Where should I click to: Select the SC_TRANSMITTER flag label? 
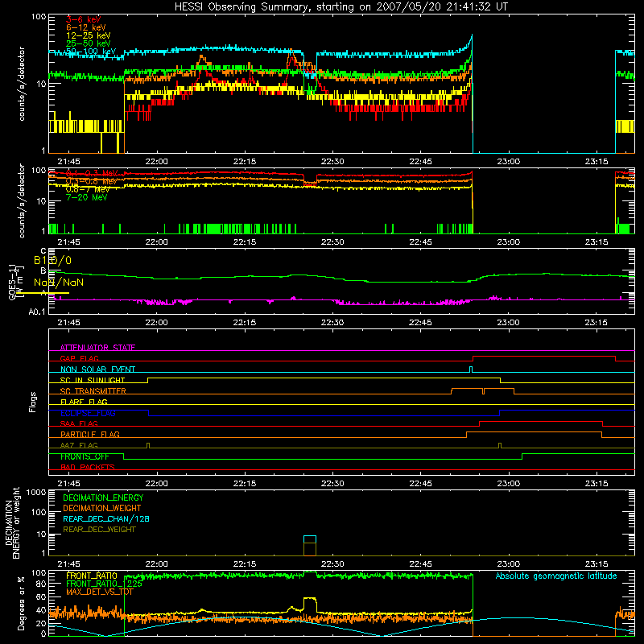pos(93,391)
